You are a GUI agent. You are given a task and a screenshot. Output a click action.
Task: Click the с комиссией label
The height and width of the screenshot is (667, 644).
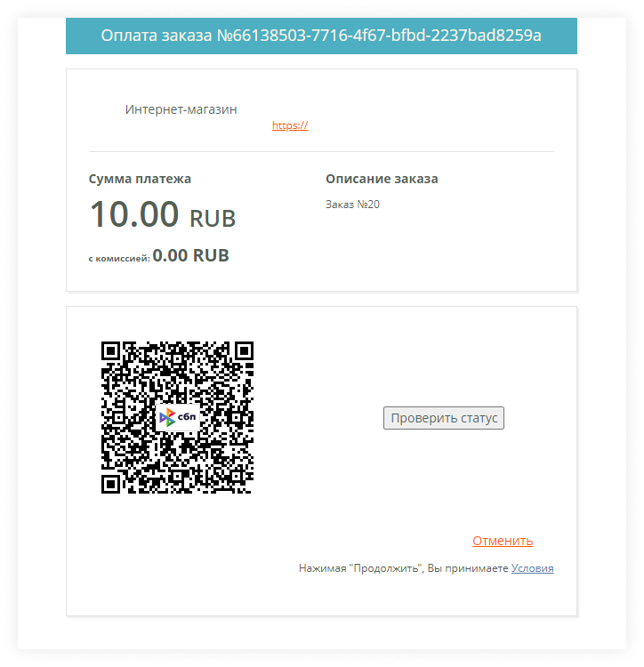pos(119,258)
